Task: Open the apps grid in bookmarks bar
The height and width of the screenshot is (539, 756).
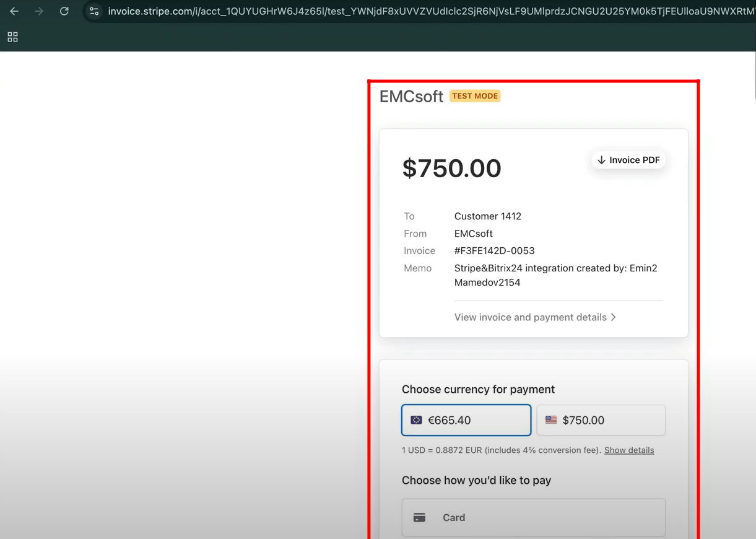Action: [12, 37]
